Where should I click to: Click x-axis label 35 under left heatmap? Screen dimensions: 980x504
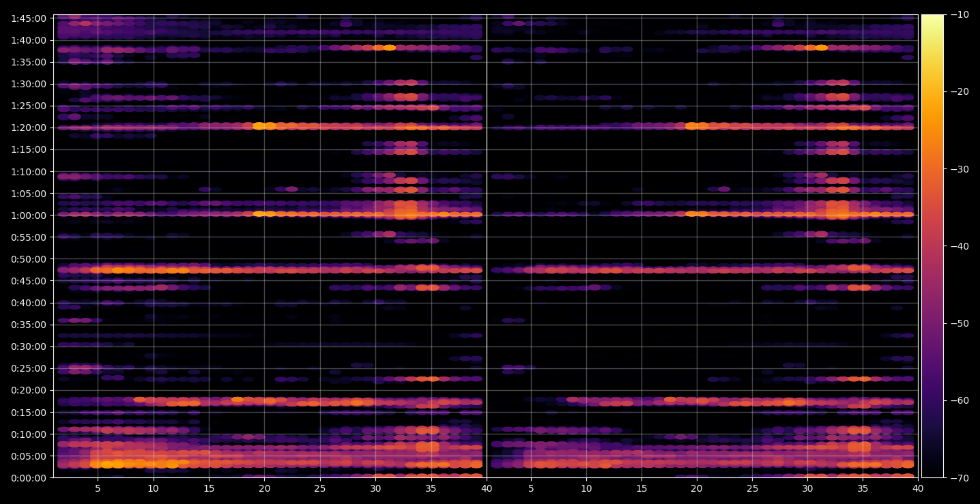tap(431, 488)
